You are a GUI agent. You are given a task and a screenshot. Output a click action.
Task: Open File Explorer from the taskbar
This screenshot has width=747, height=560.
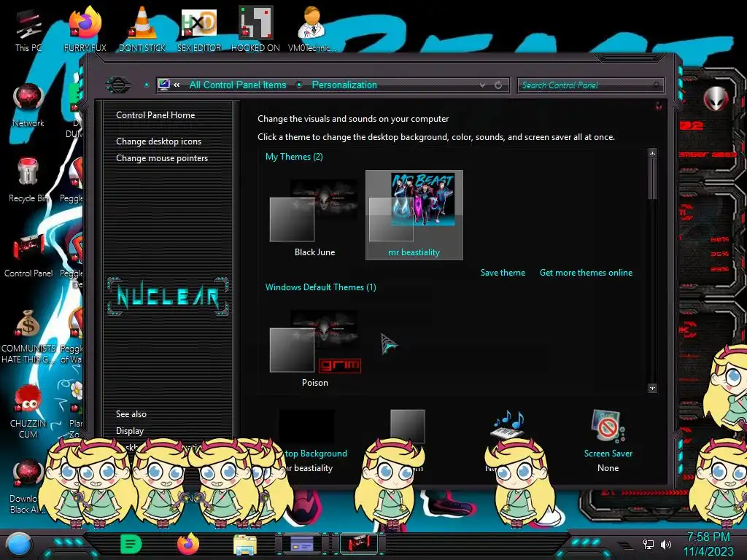coord(245,544)
